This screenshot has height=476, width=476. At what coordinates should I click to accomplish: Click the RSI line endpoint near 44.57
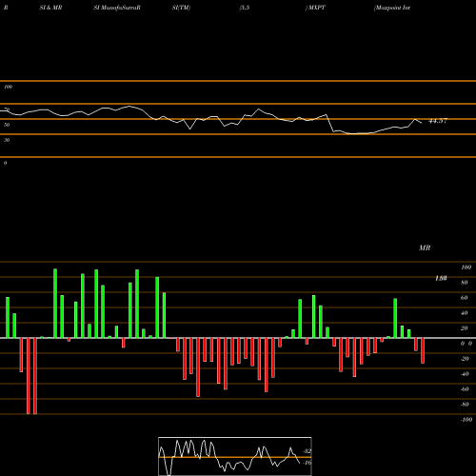(422, 123)
